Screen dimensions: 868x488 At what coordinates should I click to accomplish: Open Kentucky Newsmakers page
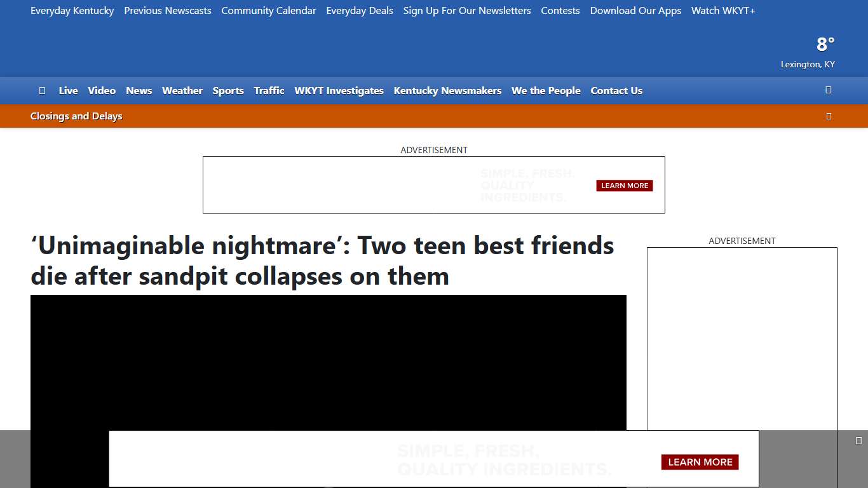[x=447, y=90]
